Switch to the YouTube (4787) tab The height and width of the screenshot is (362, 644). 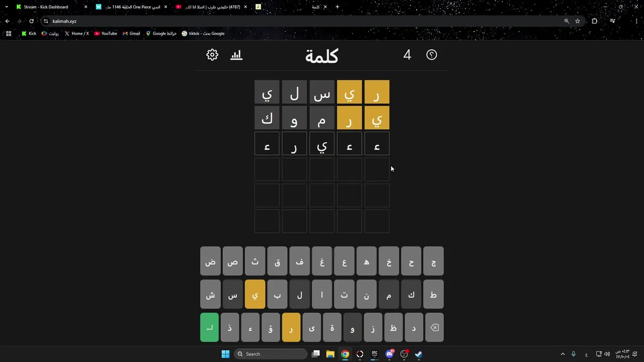pos(211,7)
